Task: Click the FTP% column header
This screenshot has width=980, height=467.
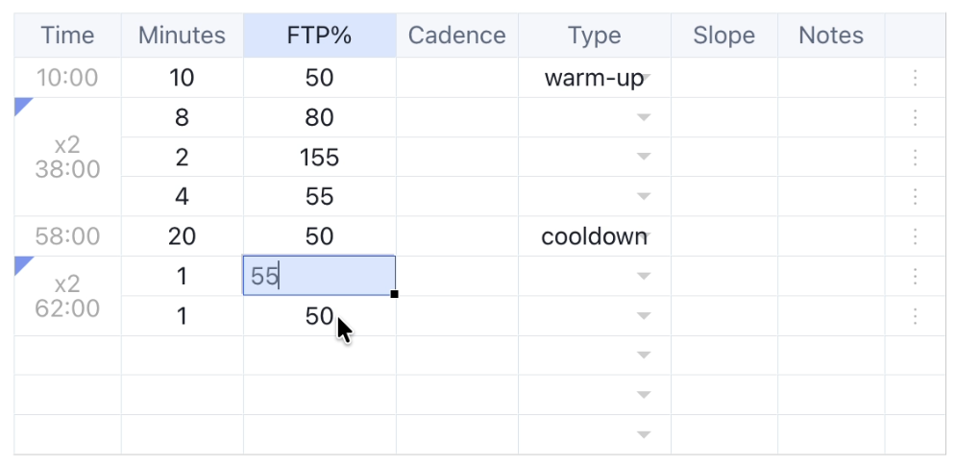Action: coord(319,36)
